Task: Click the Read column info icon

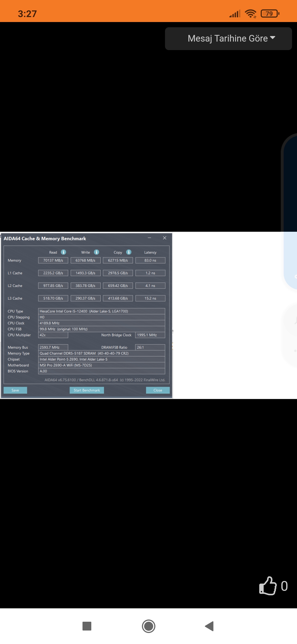Action: pos(64,252)
